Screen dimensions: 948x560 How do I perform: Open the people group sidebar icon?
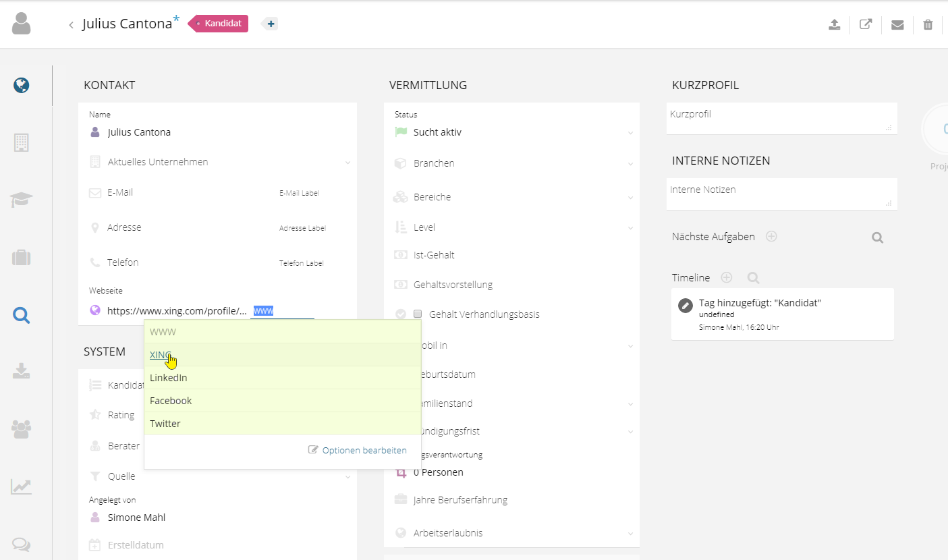(22, 429)
